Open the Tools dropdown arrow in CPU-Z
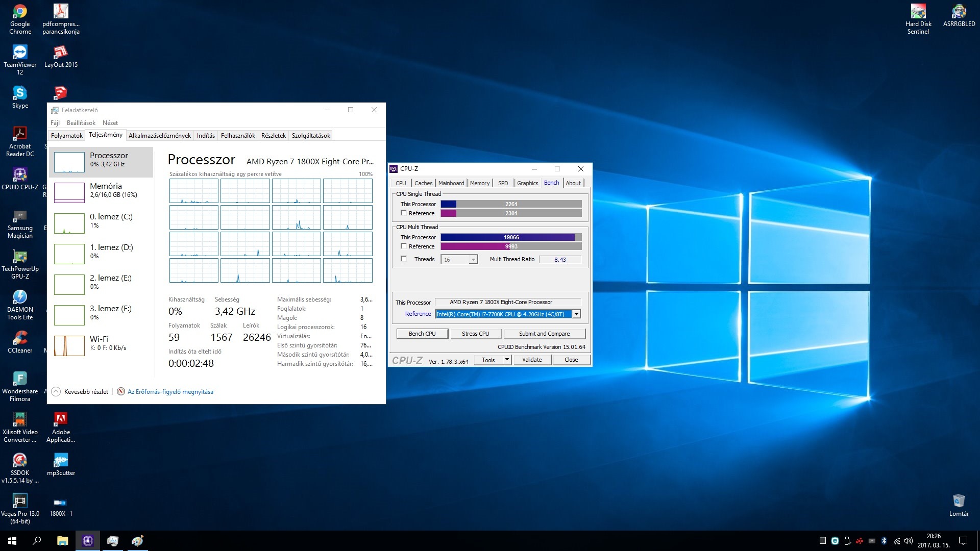 pyautogui.click(x=507, y=360)
